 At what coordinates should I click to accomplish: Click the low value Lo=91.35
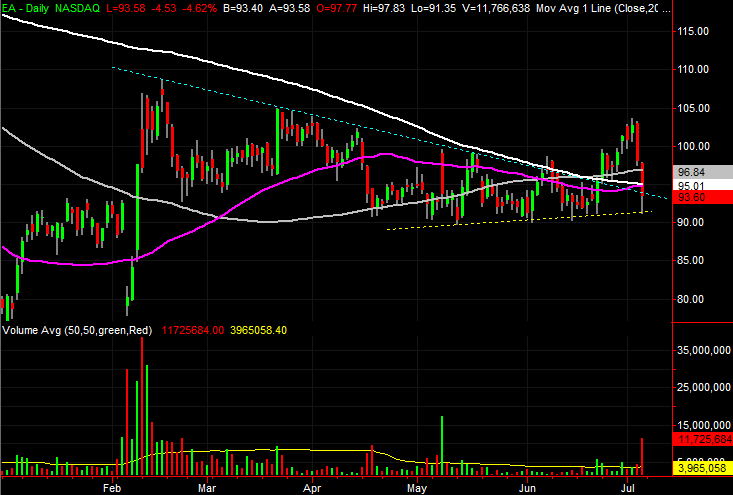coord(434,8)
